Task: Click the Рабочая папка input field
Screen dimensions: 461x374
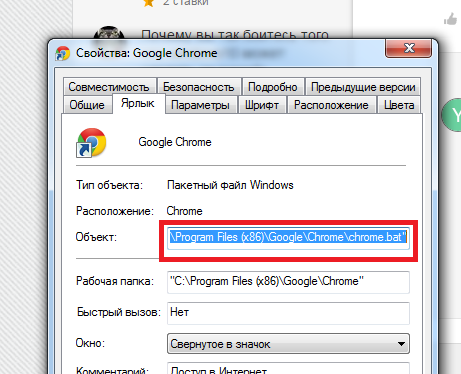Action: 288,282
